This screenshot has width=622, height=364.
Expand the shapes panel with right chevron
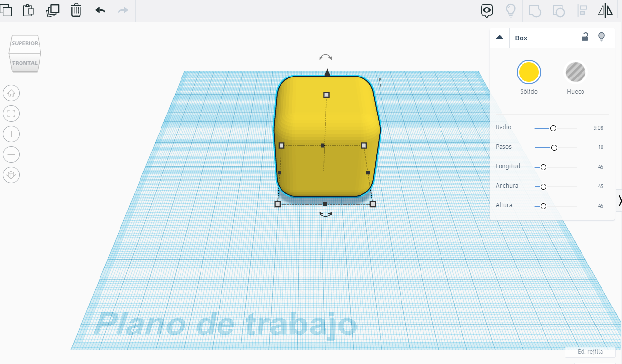pyautogui.click(x=619, y=200)
